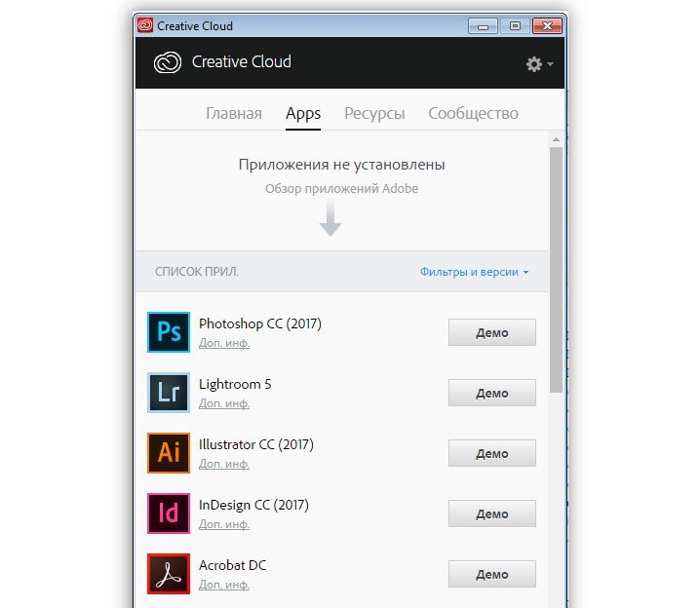700x608 pixels.
Task: Click the Lightroom 5 name
Action: point(235,384)
